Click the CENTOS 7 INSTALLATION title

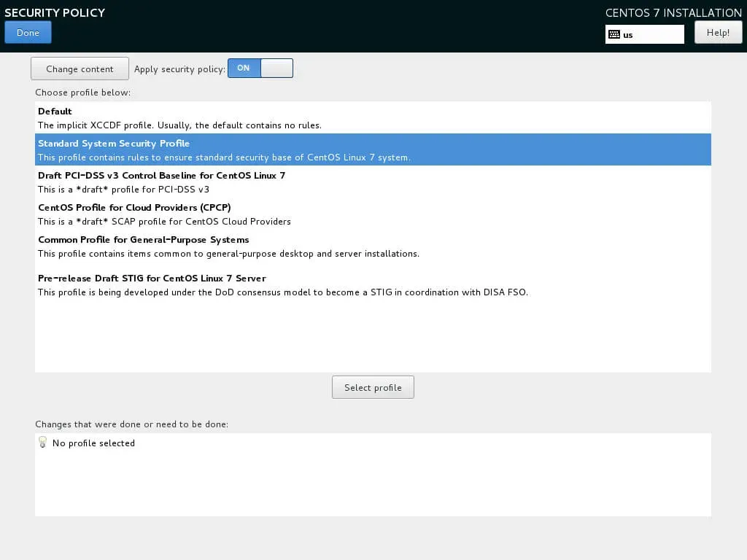673,13
